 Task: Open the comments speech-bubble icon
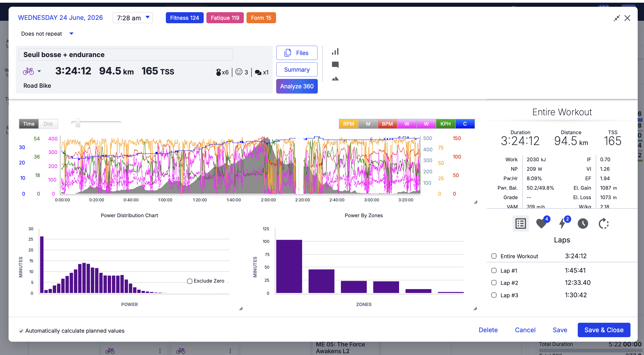335,65
